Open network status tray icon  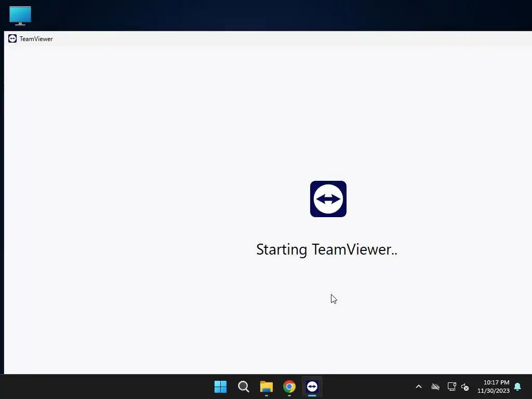tap(451, 387)
